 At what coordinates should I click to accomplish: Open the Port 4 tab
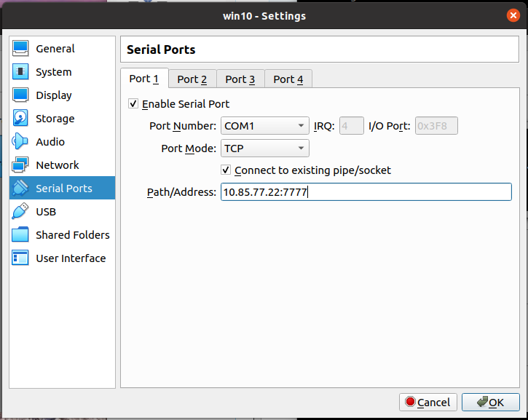[288, 79]
